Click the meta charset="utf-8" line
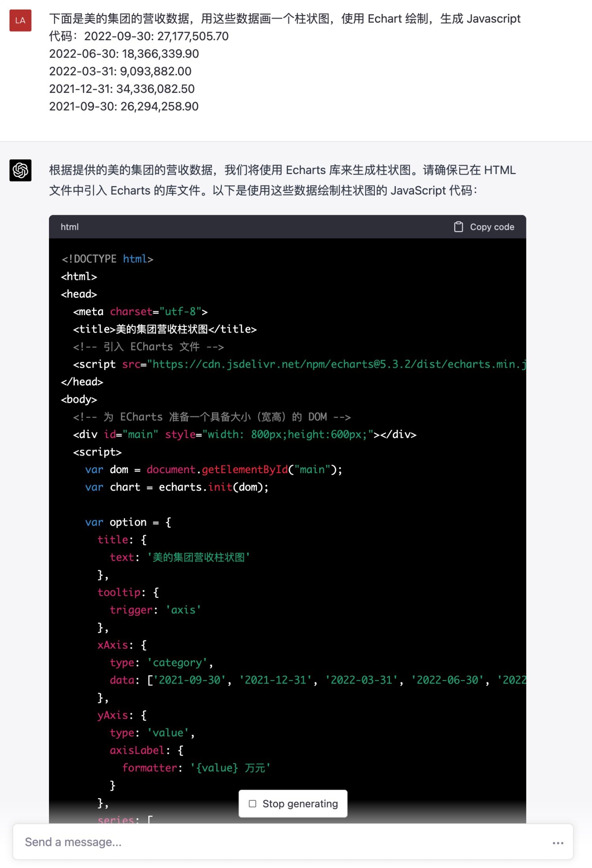The height and width of the screenshot is (868, 592). click(140, 312)
